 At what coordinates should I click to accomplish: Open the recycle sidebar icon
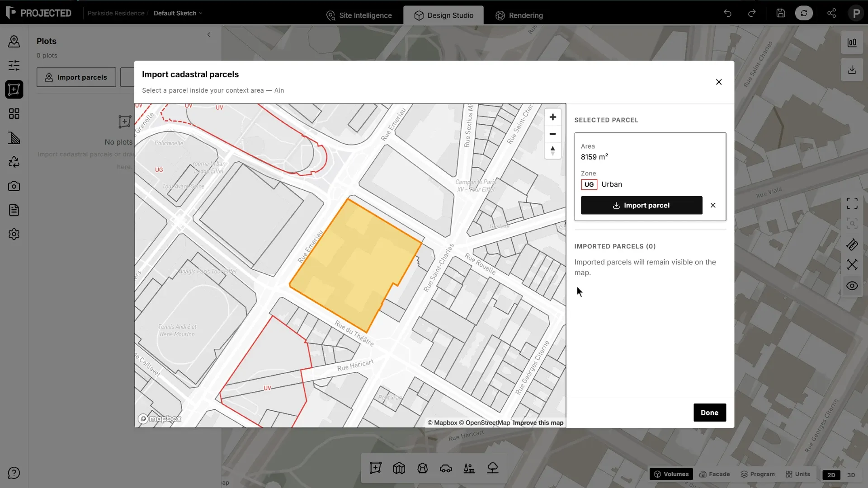(14, 162)
